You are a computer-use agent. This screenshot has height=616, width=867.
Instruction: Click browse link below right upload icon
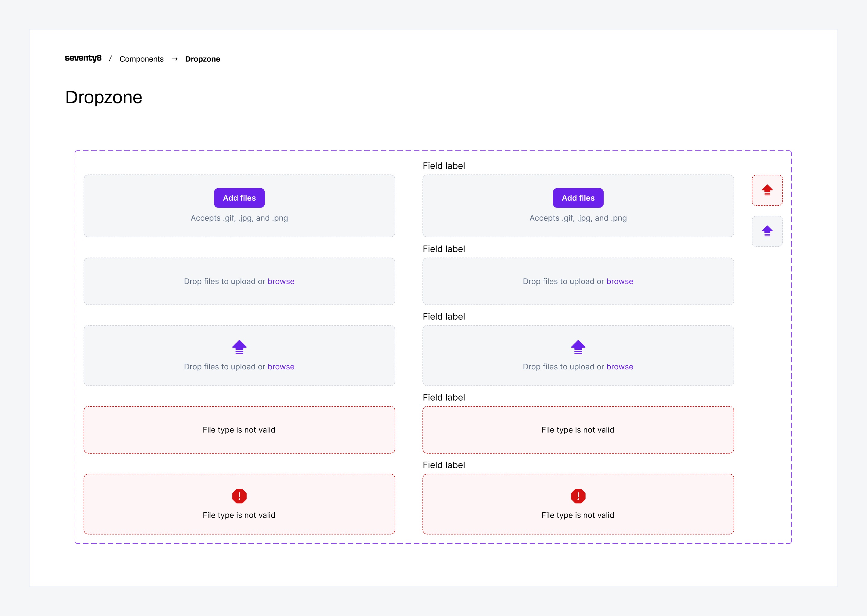click(620, 367)
